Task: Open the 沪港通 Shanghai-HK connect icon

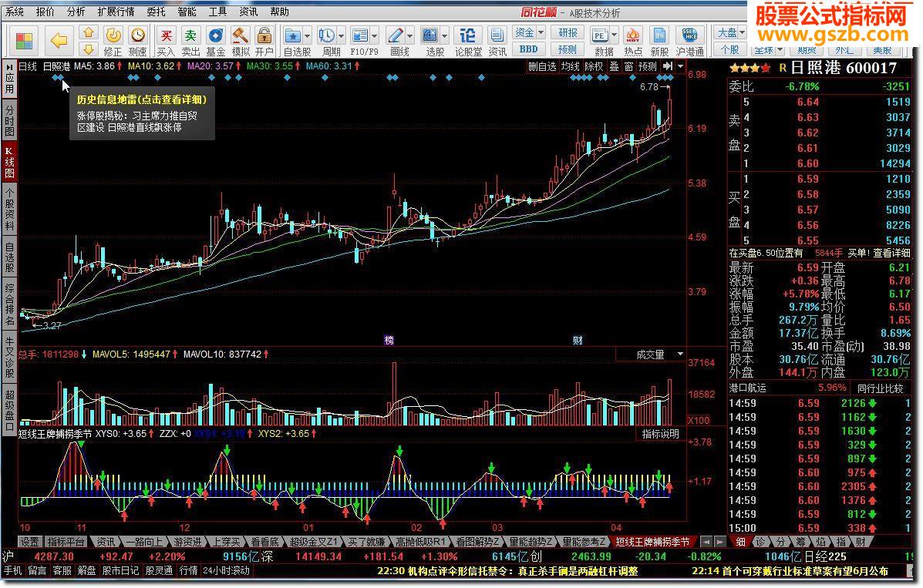Action: 690,41
